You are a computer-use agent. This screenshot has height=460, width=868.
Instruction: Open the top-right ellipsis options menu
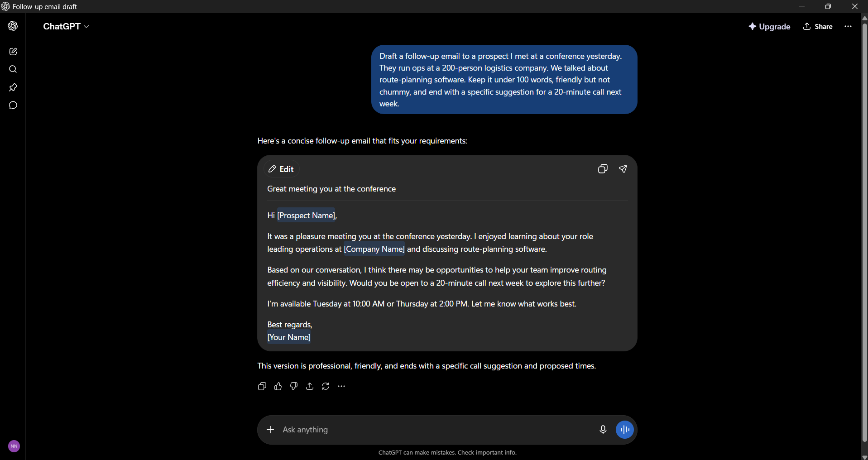point(848,26)
